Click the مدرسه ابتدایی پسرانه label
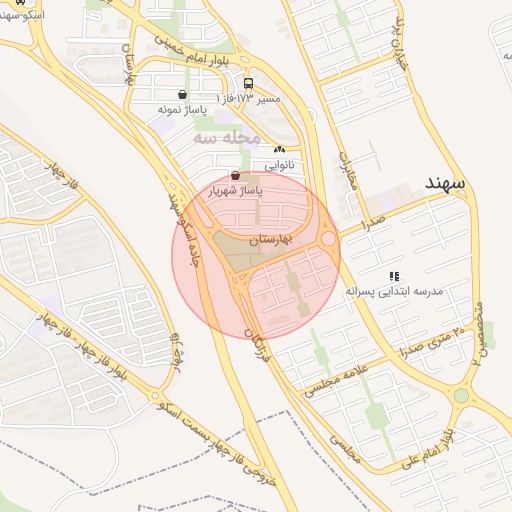Screen dimensions: 512x512 tap(394, 292)
